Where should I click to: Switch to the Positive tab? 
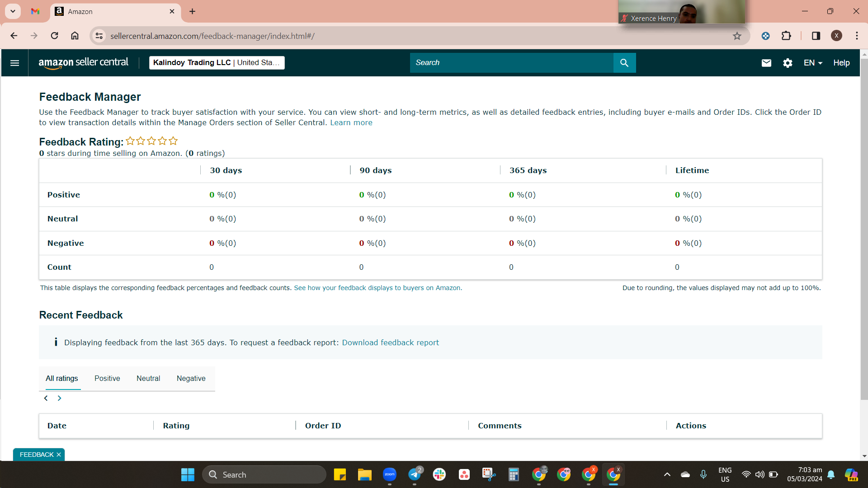click(x=107, y=379)
